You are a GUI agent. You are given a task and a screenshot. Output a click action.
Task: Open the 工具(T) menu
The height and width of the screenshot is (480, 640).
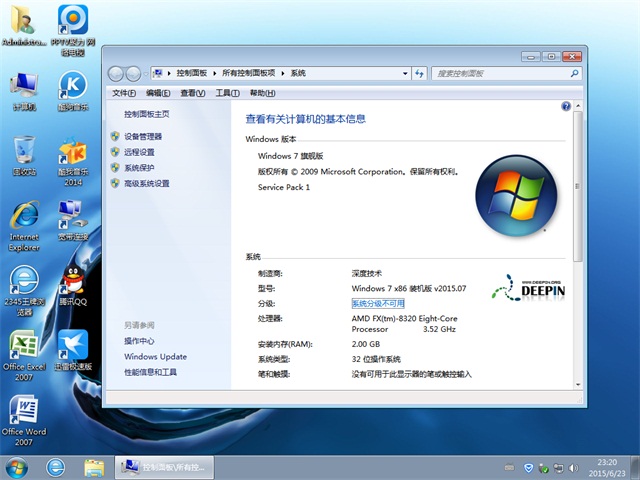point(227,93)
